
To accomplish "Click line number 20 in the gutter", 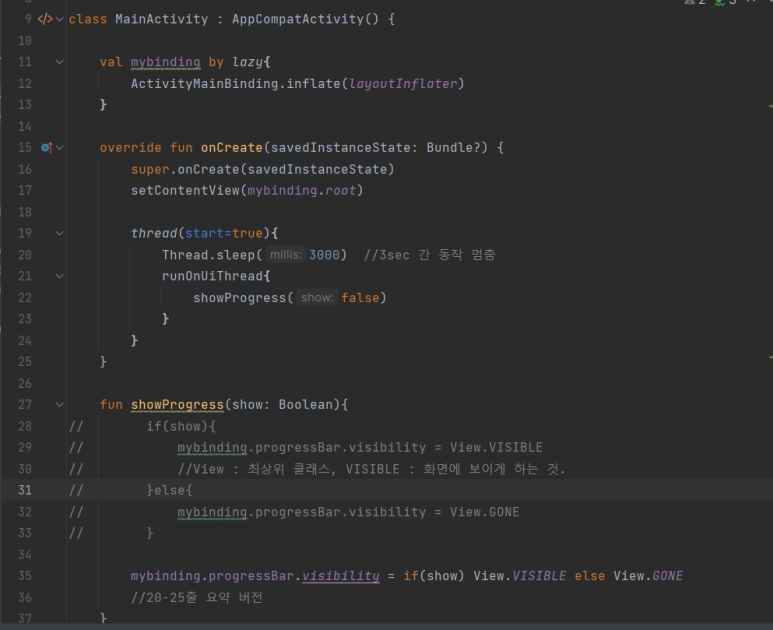I will coord(25,255).
